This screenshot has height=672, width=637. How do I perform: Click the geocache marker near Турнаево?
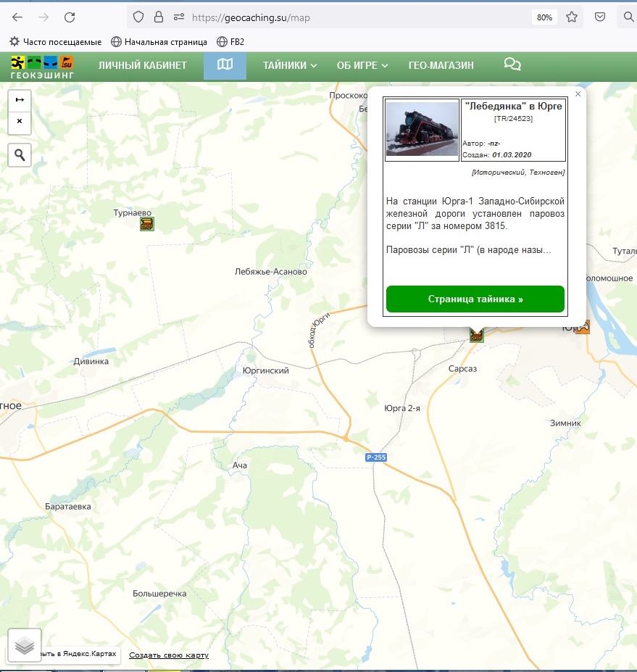147,224
